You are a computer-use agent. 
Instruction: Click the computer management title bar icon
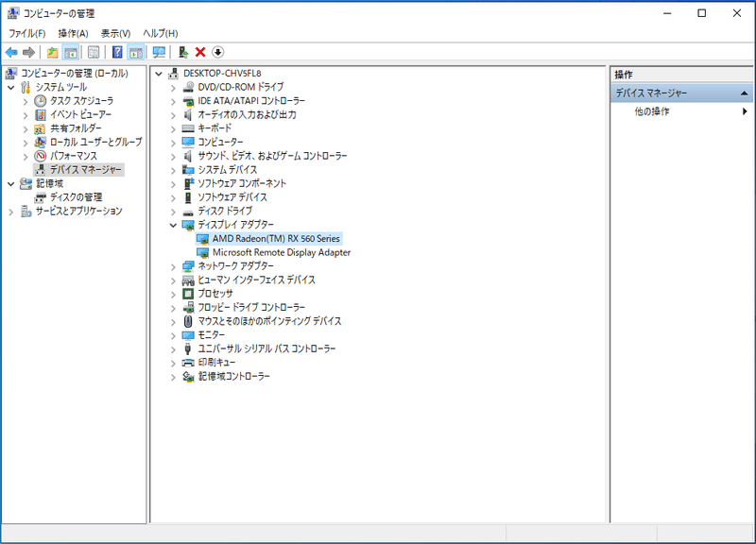coord(13,13)
